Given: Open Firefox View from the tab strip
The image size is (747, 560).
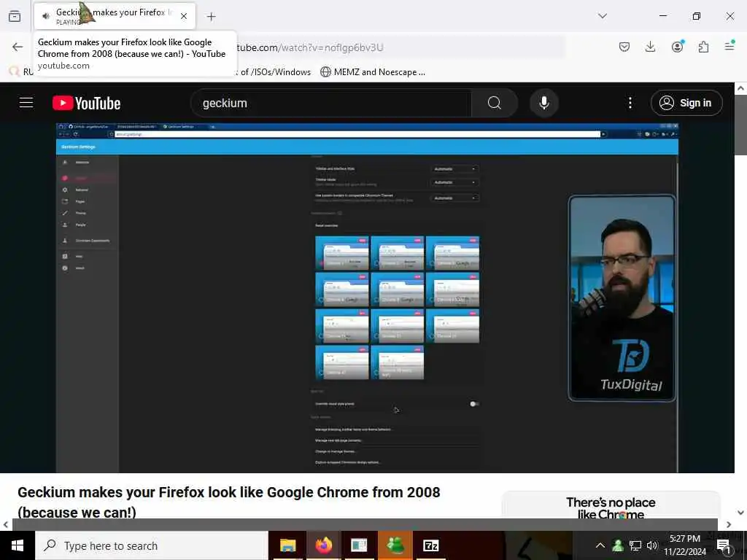Looking at the screenshot, I should point(15,17).
